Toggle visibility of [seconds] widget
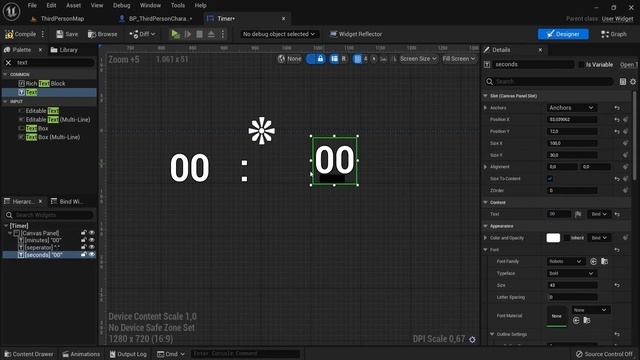Screen dimensions: 640x360 tap(92, 255)
